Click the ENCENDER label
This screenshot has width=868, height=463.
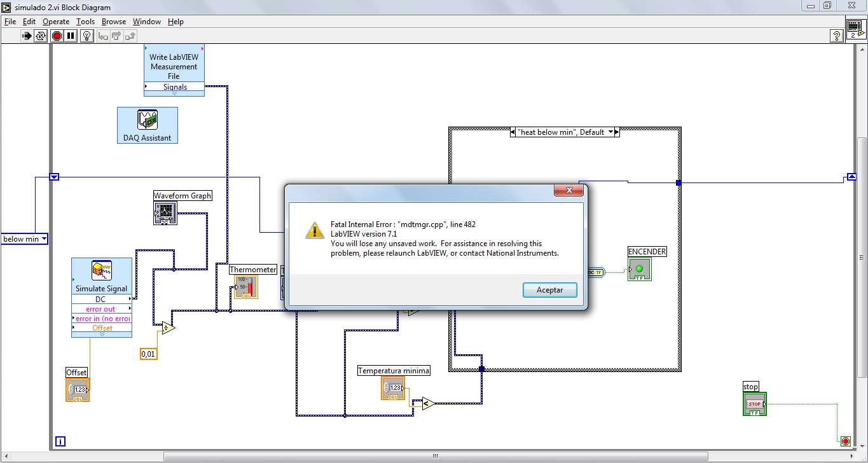tap(647, 251)
